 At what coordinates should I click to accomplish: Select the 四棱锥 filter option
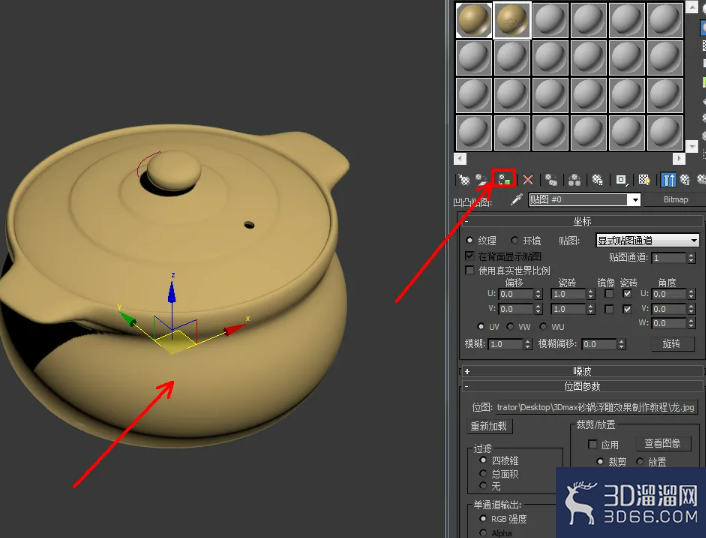tap(483, 460)
